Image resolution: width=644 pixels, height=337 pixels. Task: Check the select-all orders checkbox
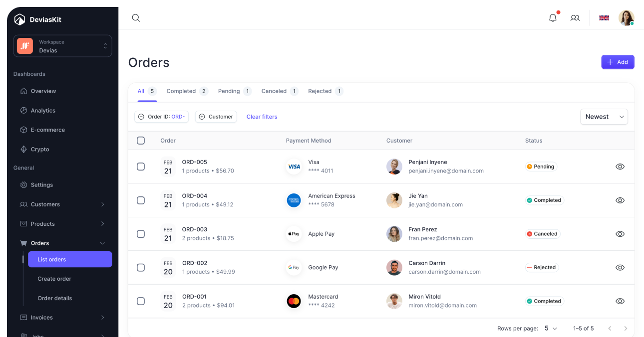tap(141, 141)
